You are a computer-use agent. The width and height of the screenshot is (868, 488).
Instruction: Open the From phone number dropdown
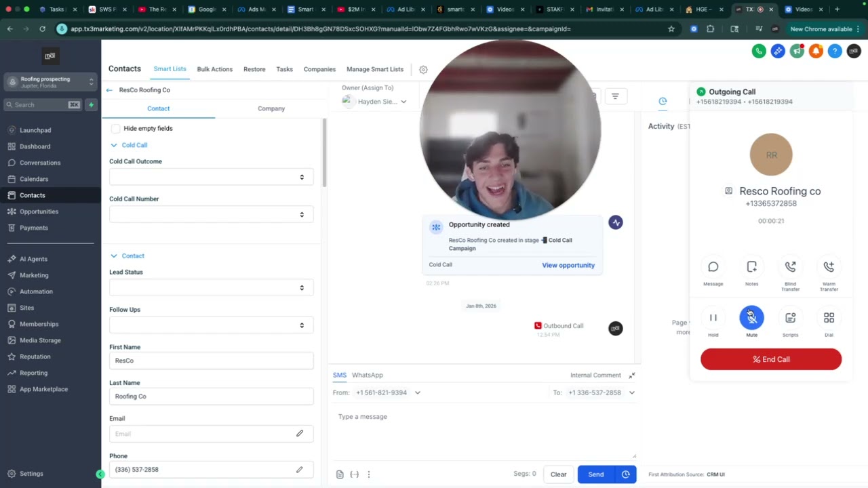click(388, 392)
